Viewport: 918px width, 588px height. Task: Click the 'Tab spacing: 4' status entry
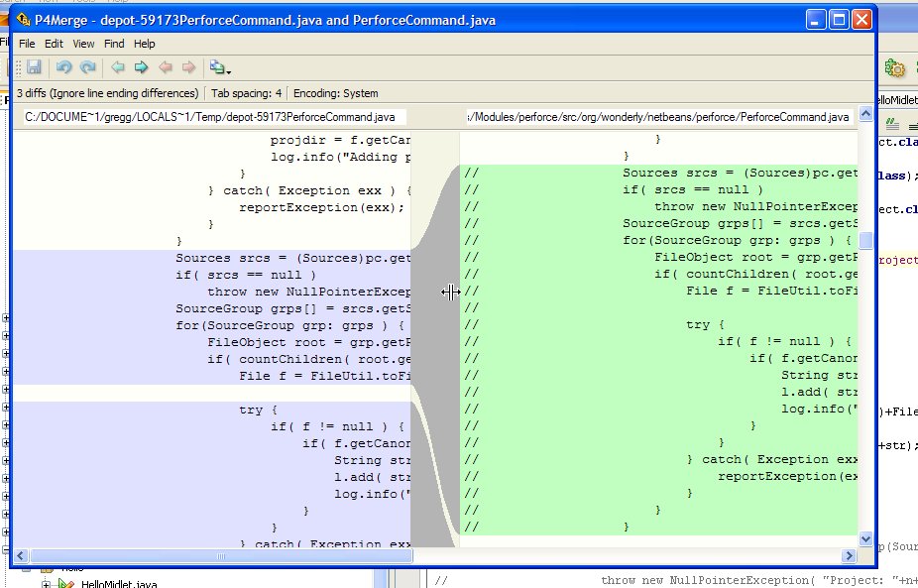point(247,93)
